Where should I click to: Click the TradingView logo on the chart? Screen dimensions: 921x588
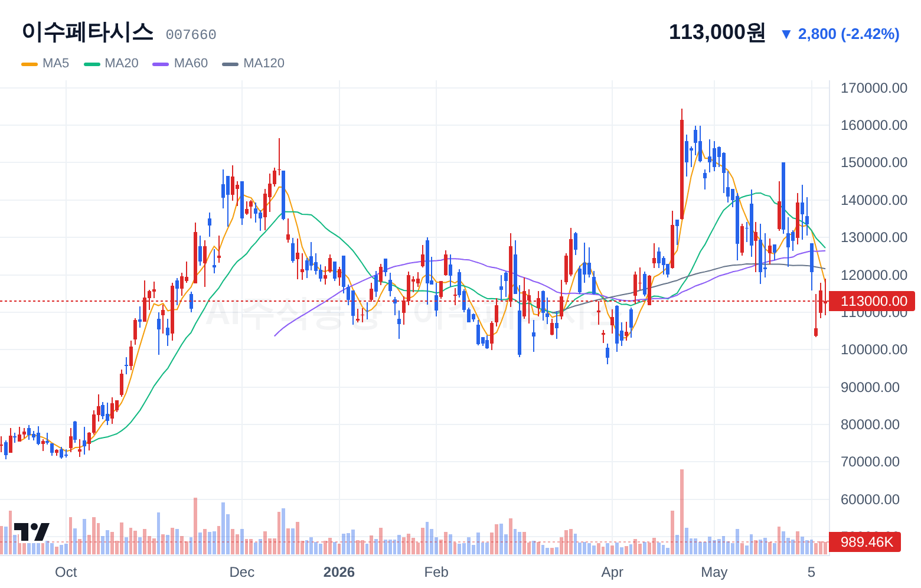pos(31,531)
